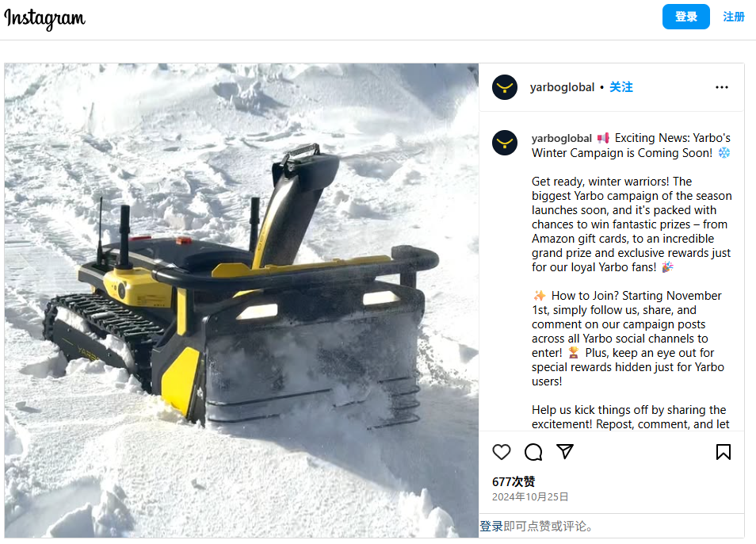This screenshot has width=756, height=544.
Task: Click 登录 link in comment prompt
Action: [x=491, y=526]
